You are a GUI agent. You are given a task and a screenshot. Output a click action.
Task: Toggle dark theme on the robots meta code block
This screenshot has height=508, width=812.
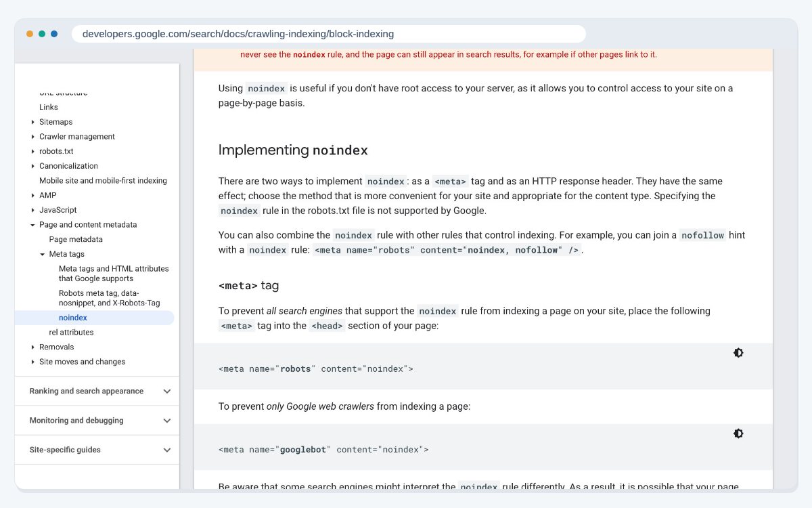(738, 353)
